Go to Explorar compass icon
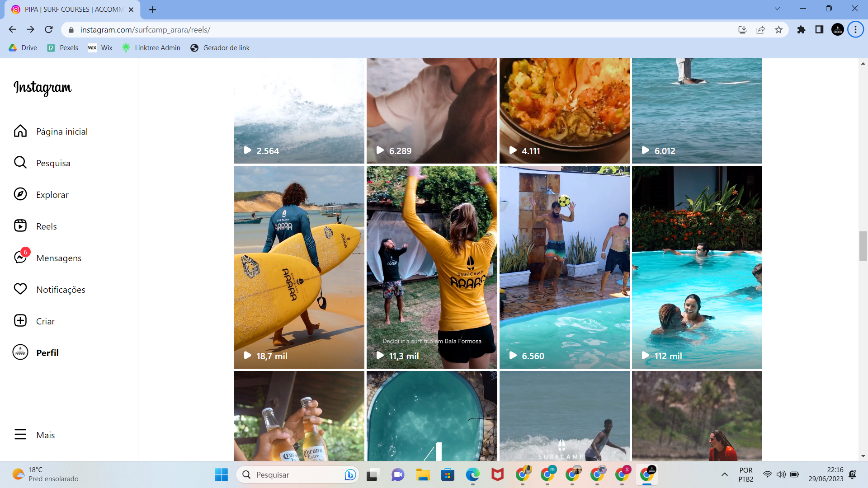The image size is (868, 488). pyautogui.click(x=20, y=194)
